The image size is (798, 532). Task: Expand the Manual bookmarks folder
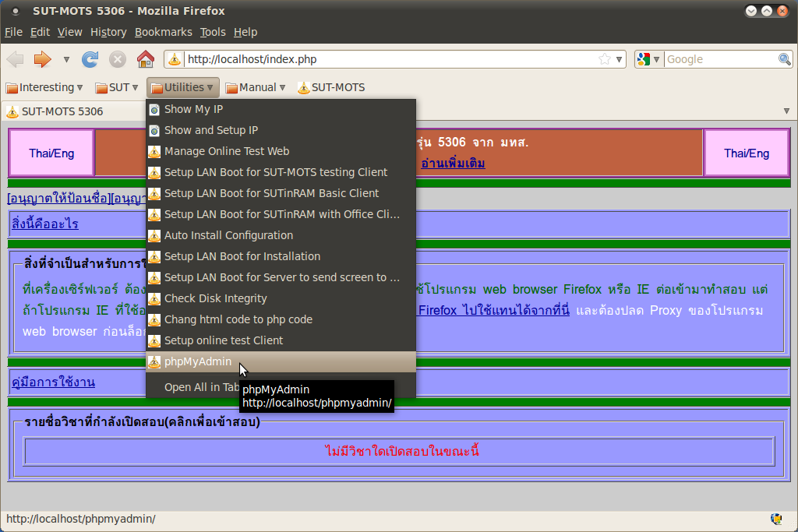click(255, 87)
